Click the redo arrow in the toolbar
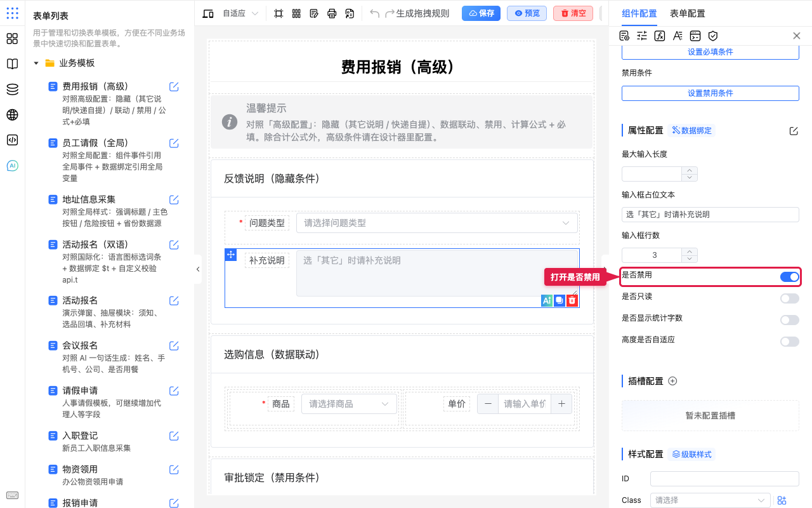The image size is (812, 508). click(390, 13)
